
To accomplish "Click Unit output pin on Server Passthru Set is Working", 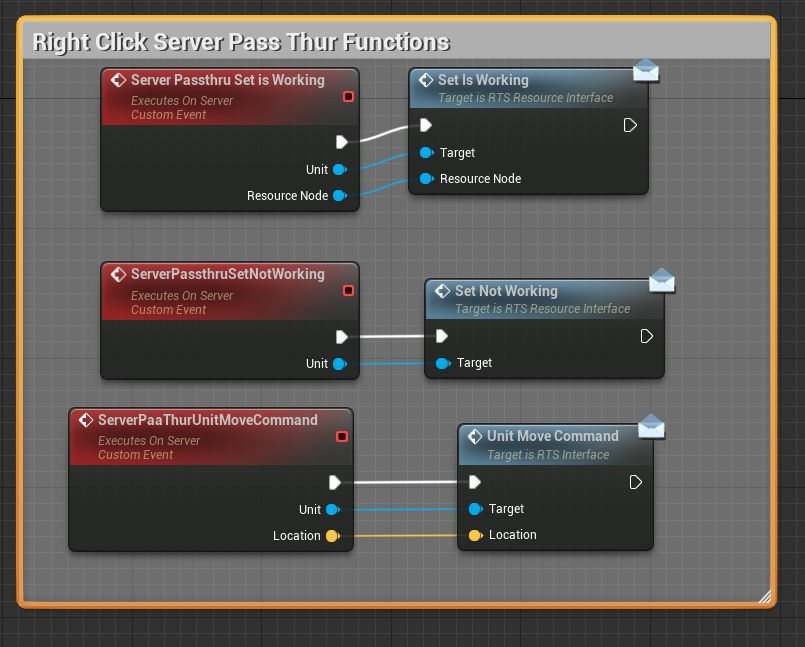I will (340, 169).
